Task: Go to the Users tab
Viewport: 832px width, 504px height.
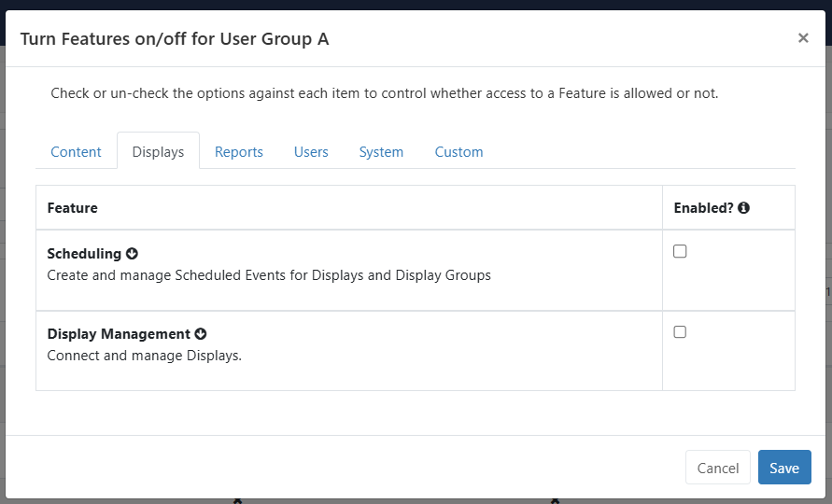Action: [x=311, y=152]
